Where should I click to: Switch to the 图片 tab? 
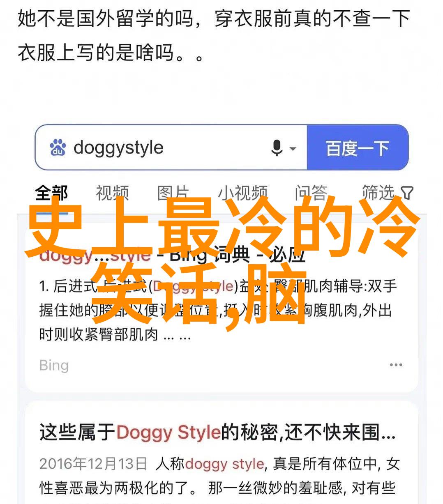coord(173,193)
